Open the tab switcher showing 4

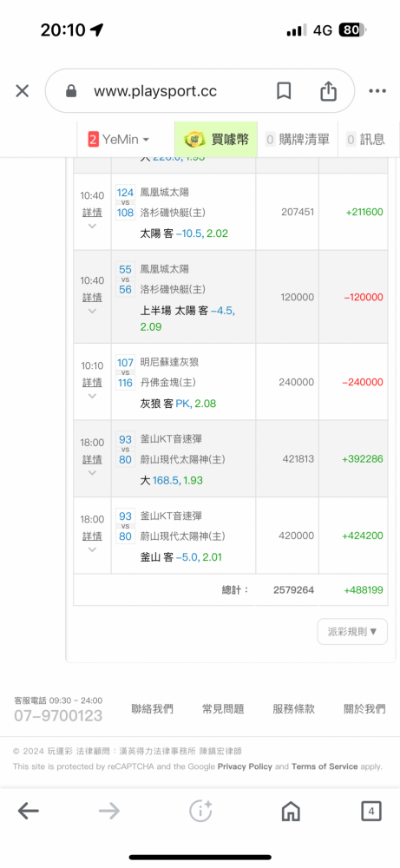pyautogui.click(x=371, y=812)
